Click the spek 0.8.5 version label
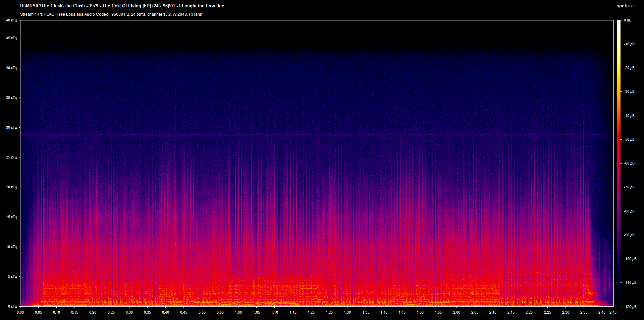This screenshot has height=320, width=644. (x=626, y=6)
